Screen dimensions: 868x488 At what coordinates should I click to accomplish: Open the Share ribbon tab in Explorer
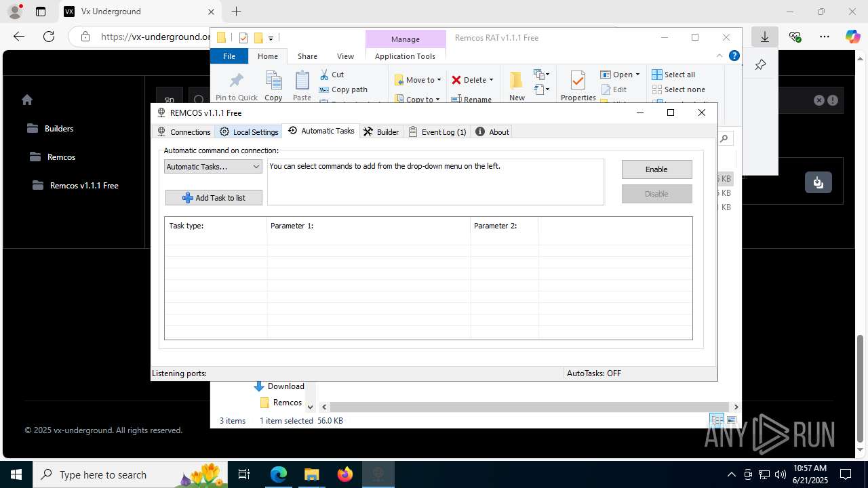pyautogui.click(x=307, y=56)
